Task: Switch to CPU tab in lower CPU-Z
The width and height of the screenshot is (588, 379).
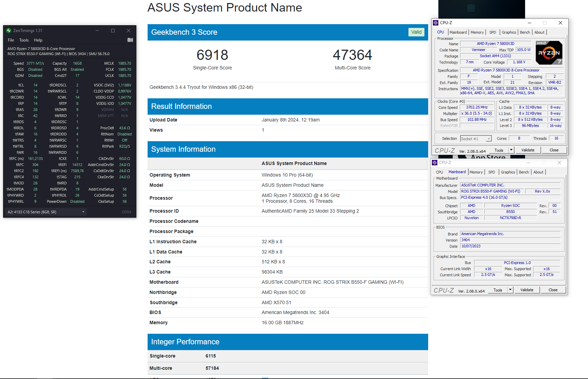Action: (x=440, y=172)
